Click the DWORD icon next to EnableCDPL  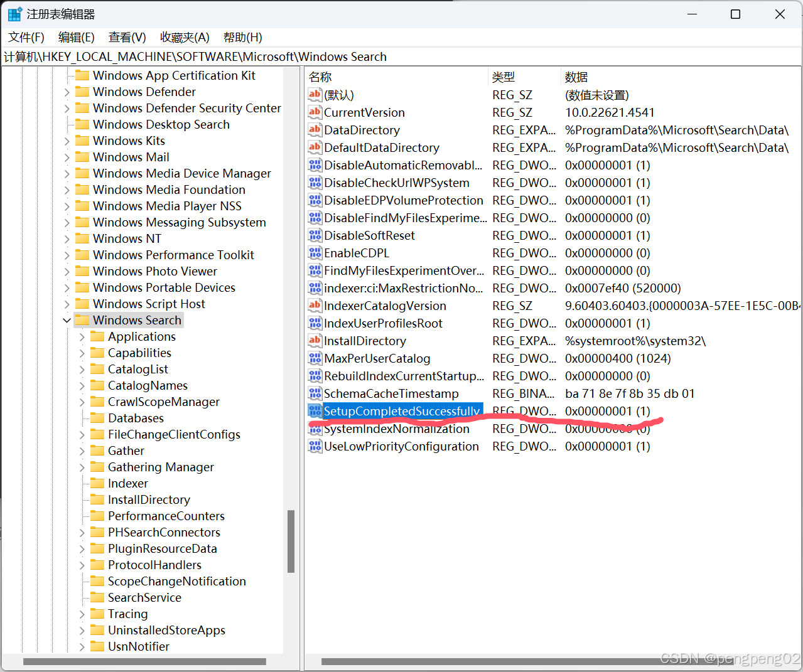click(315, 253)
